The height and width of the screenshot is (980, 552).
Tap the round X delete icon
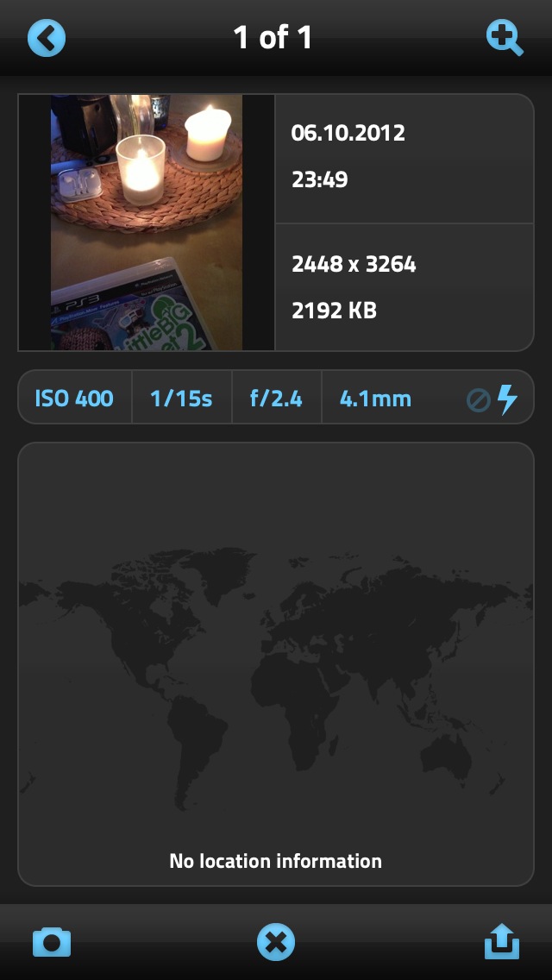coord(276,942)
